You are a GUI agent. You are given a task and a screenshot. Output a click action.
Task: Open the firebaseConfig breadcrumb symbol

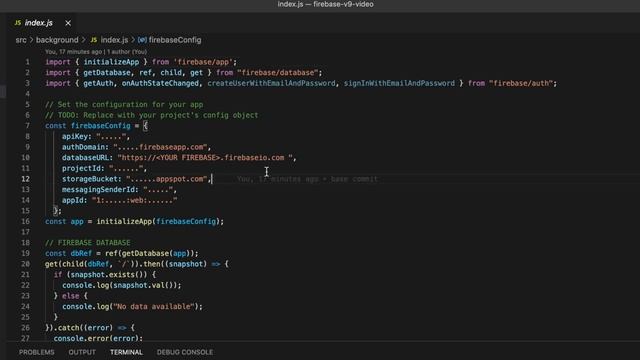point(175,40)
